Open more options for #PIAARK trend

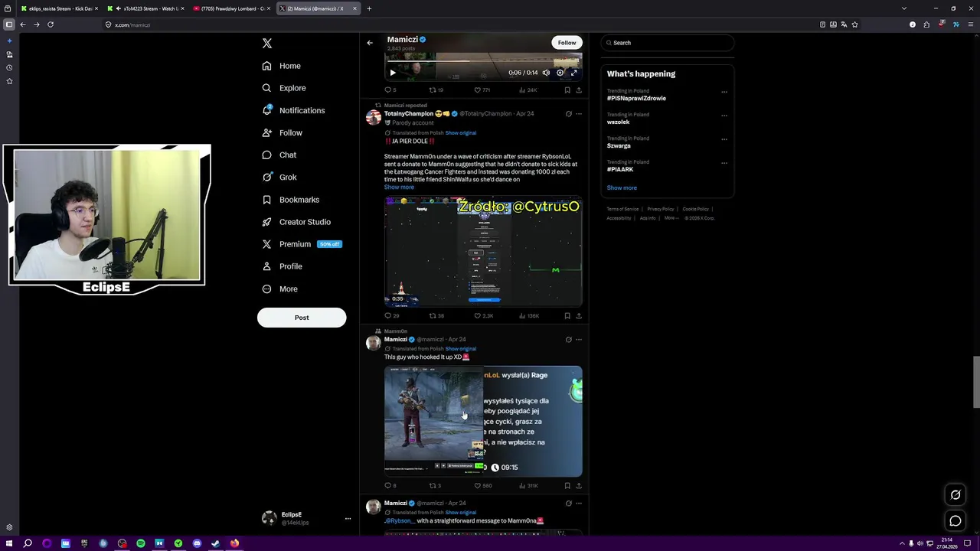coord(724,163)
